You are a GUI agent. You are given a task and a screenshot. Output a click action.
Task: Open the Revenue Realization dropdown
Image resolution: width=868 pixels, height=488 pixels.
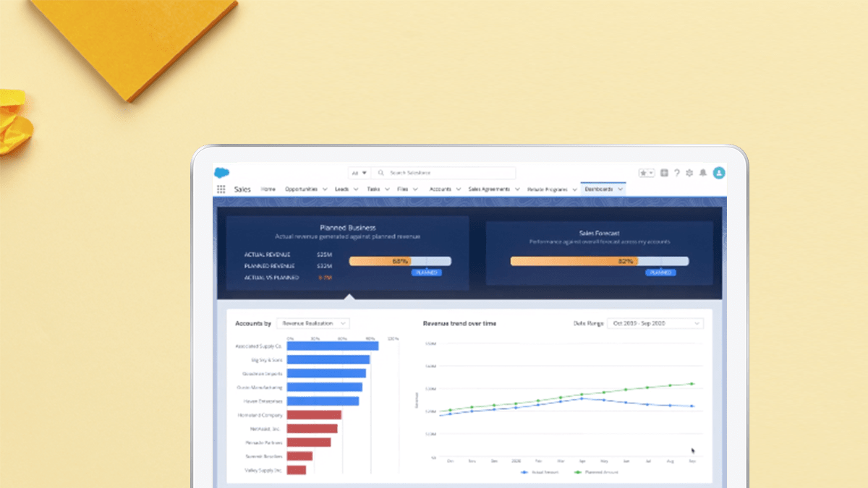click(x=313, y=323)
